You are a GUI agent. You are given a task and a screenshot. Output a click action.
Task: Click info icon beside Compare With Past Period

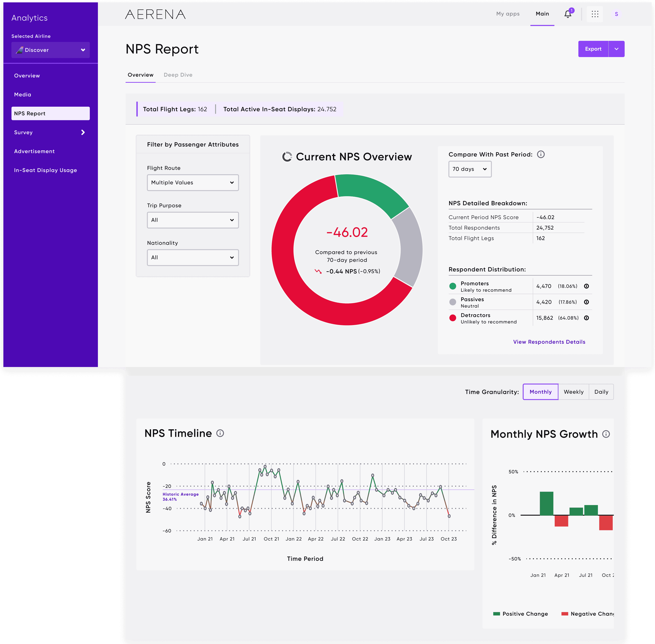tap(541, 154)
